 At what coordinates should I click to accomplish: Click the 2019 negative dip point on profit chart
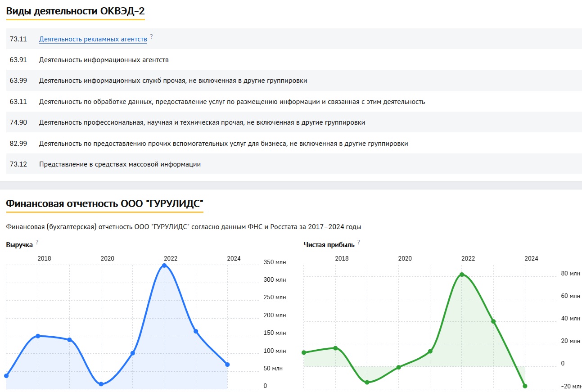click(367, 382)
